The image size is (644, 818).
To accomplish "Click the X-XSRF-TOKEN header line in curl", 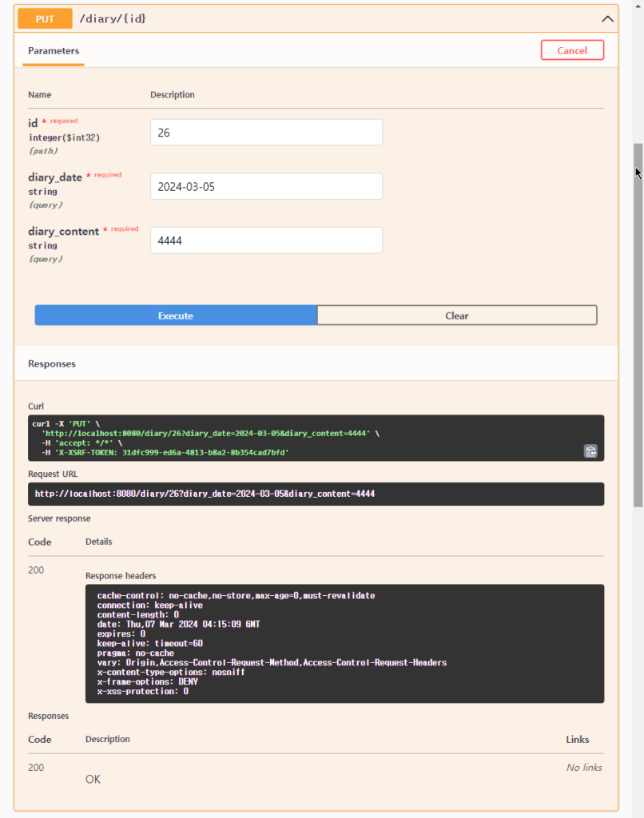I will (165, 452).
